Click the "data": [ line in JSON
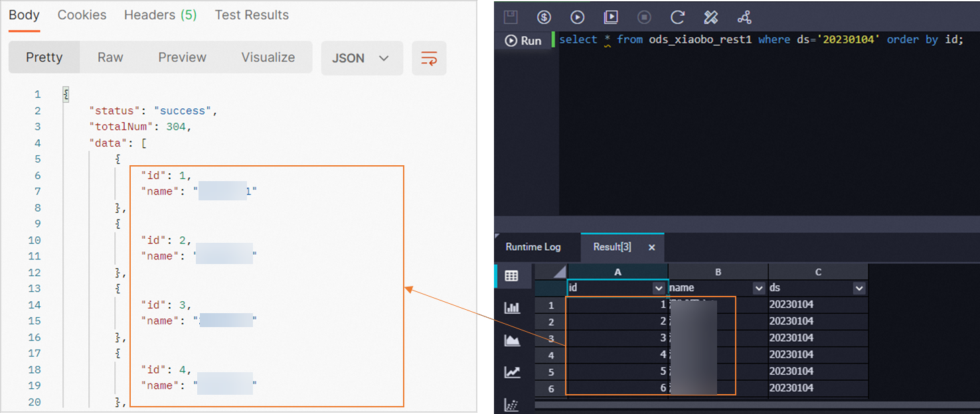This screenshot has height=414, width=980. coord(118,143)
